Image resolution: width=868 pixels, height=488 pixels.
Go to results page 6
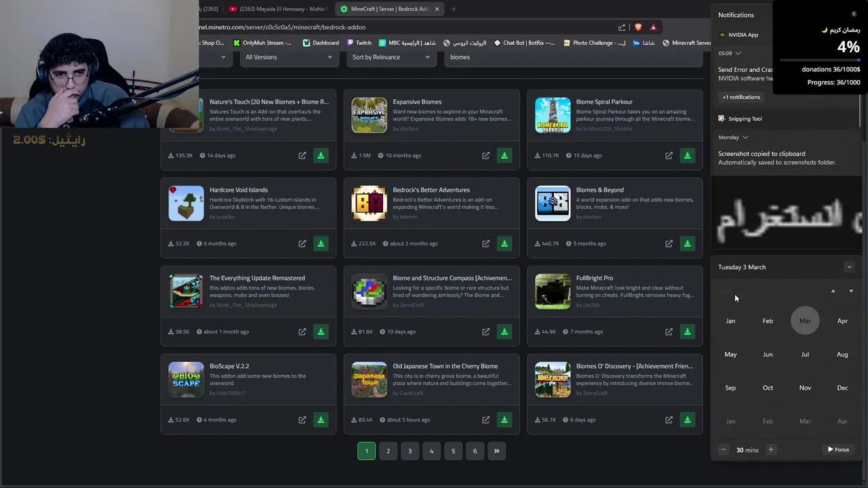tap(475, 451)
